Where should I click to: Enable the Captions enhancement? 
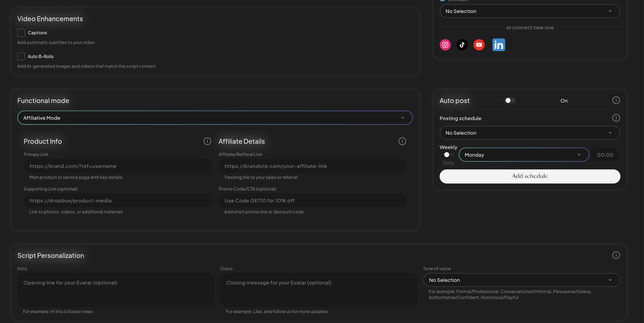21,33
